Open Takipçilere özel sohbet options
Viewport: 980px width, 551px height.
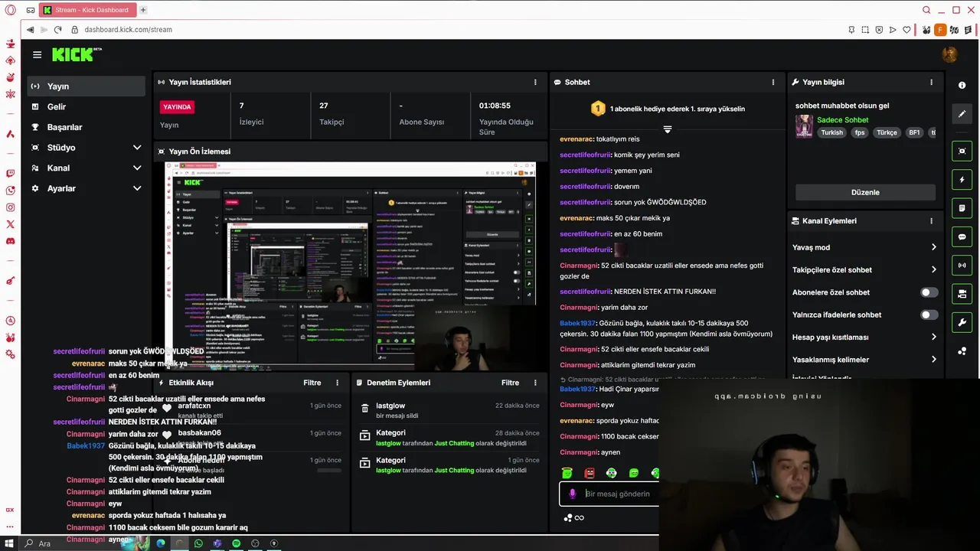[865, 269]
